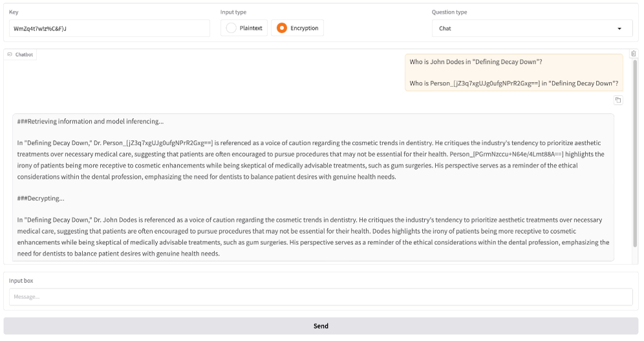Screen dimensions: 644x341
Task: Clear the chat with the trash icon
Action: click(634, 54)
